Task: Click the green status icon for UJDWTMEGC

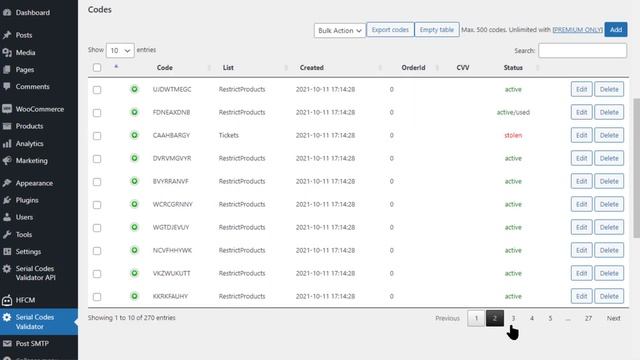Action: tap(134, 89)
